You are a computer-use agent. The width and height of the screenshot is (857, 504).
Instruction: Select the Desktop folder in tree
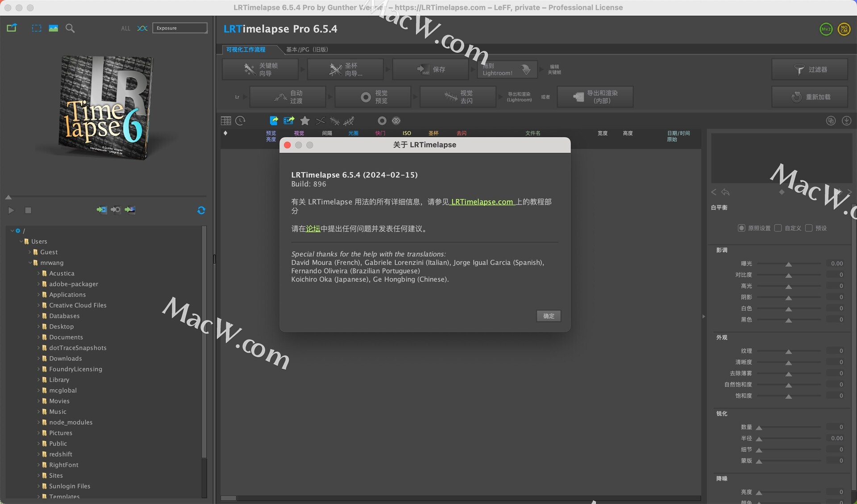[x=61, y=327]
